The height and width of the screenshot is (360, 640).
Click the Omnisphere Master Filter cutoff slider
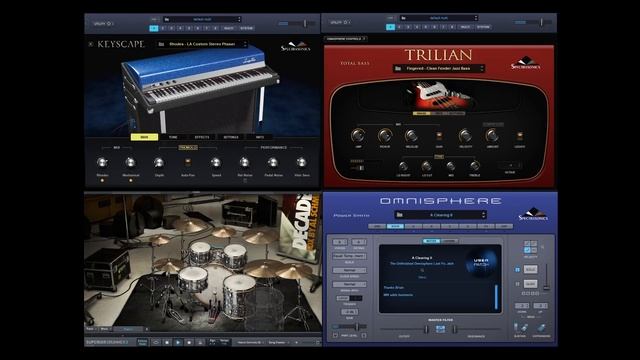coord(404,329)
